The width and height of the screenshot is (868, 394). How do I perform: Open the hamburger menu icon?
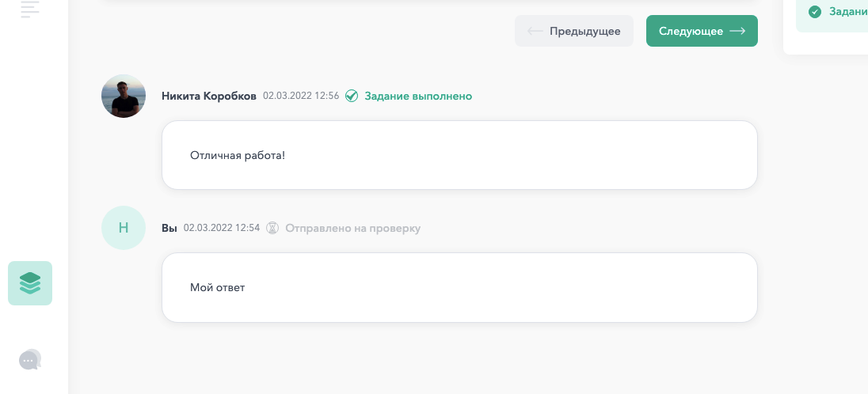(x=30, y=9)
